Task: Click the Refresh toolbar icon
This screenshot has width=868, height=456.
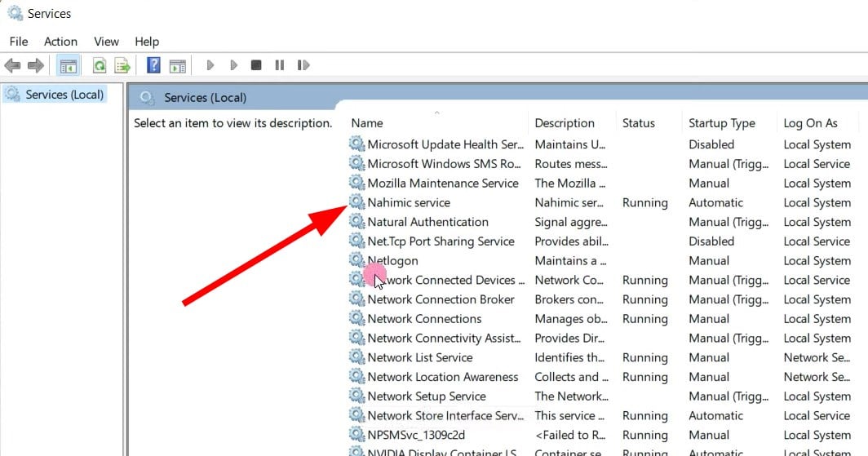Action: point(99,66)
